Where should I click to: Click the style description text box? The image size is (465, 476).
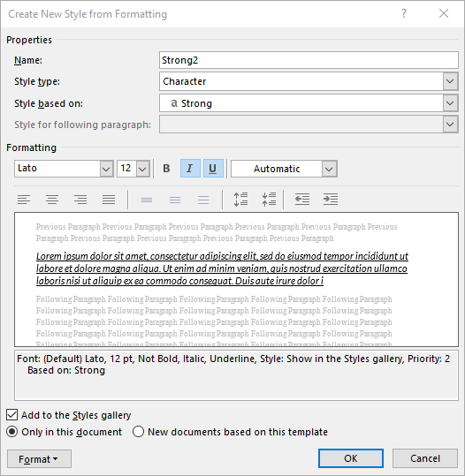tap(236, 375)
